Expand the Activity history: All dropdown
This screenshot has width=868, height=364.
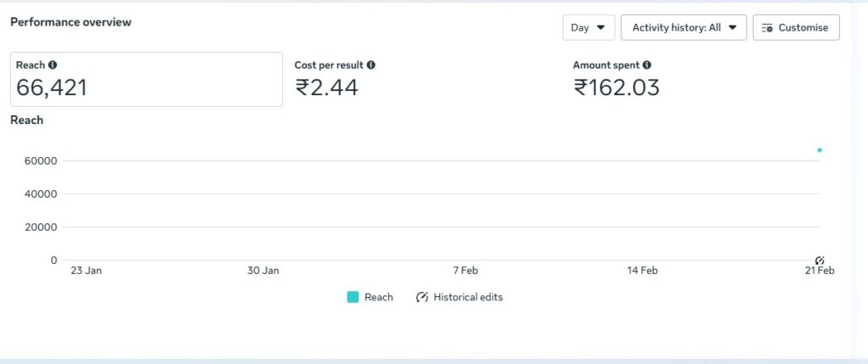coord(683,27)
